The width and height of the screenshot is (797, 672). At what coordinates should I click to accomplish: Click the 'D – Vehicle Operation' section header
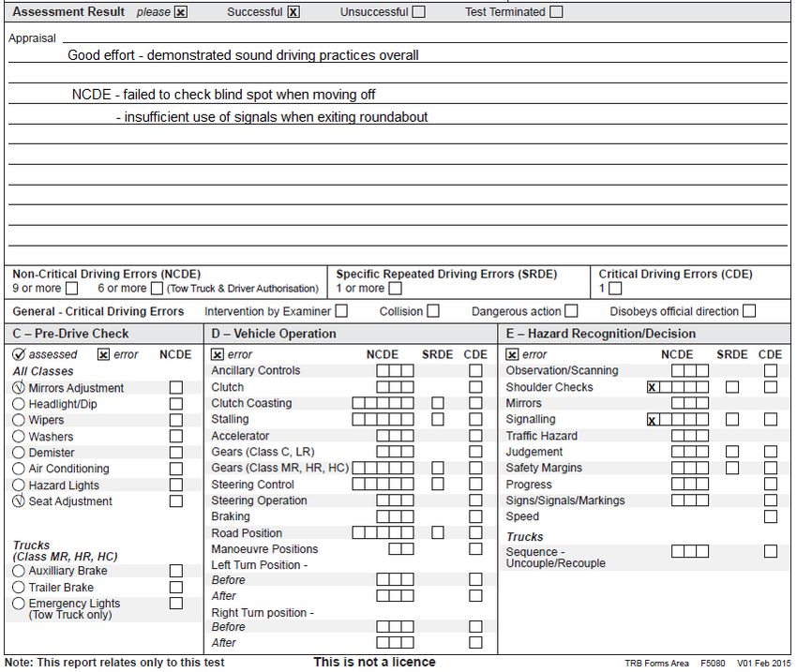tap(274, 334)
